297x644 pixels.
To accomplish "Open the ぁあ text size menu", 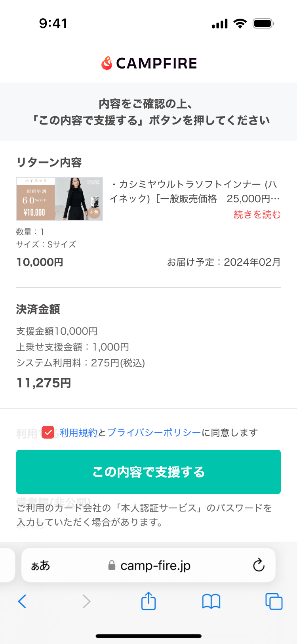I will 40,565.
